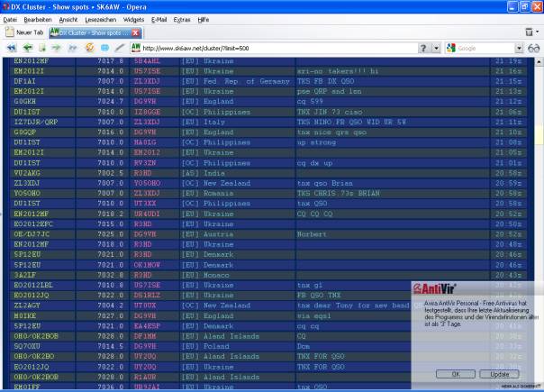The height and width of the screenshot is (392, 544).
Task: Click the callsign "ZL2AGY"
Action: pyautogui.click(x=27, y=305)
